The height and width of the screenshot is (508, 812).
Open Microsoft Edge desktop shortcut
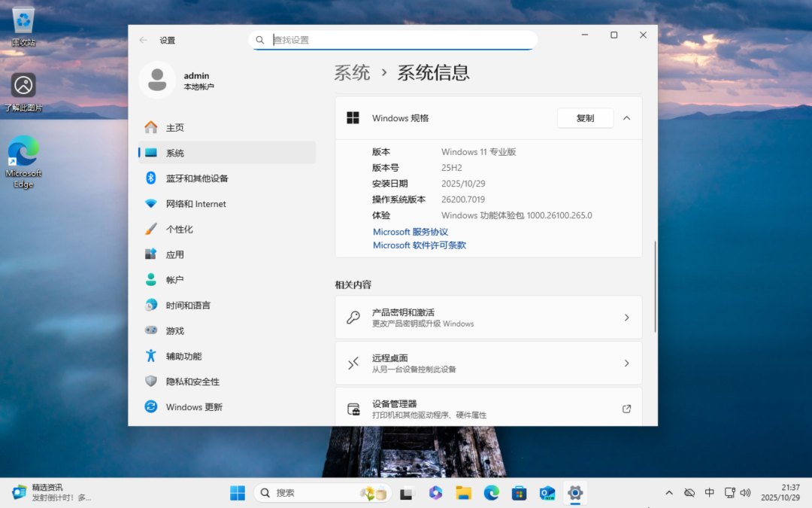pos(23,162)
